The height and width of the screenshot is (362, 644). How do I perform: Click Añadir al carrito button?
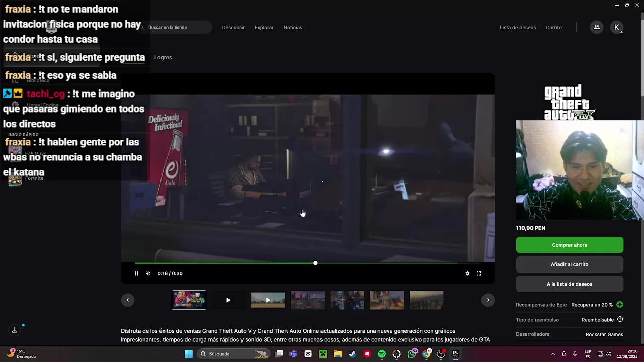click(x=570, y=264)
